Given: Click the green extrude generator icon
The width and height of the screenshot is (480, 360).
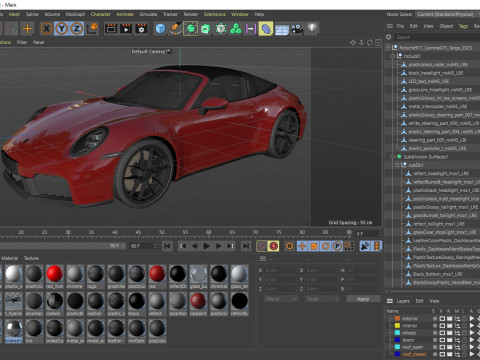Looking at the screenshot, I should point(206,29).
